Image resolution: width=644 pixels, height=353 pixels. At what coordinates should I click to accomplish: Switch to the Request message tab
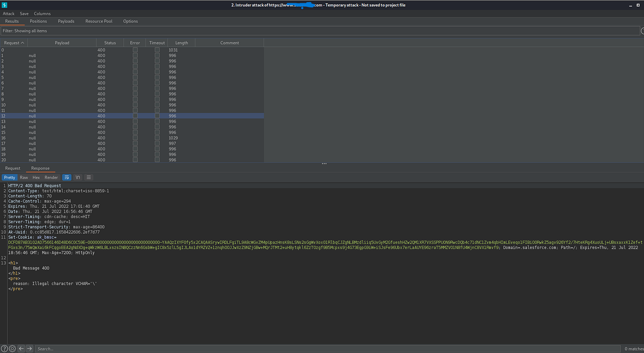(x=13, y=168)
